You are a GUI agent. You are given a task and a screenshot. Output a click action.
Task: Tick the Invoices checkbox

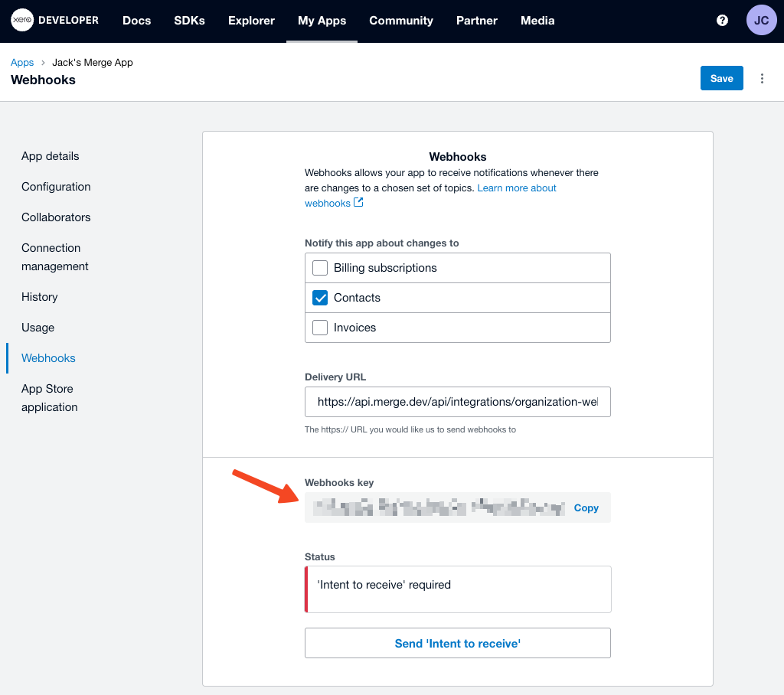click(x=320, y=328)
